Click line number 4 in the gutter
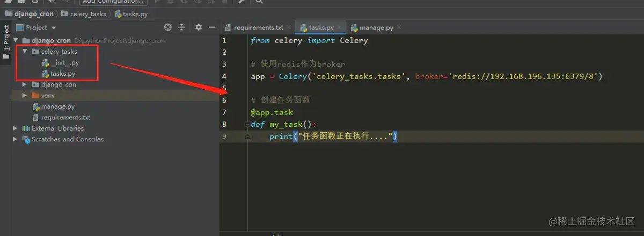The image size is (644, 236). point(224,76)
